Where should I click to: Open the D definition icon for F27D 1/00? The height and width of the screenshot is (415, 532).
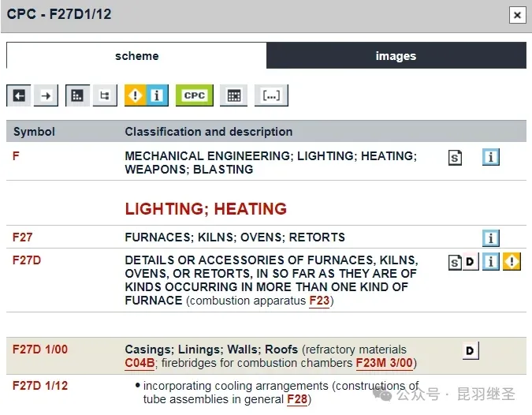471,351
